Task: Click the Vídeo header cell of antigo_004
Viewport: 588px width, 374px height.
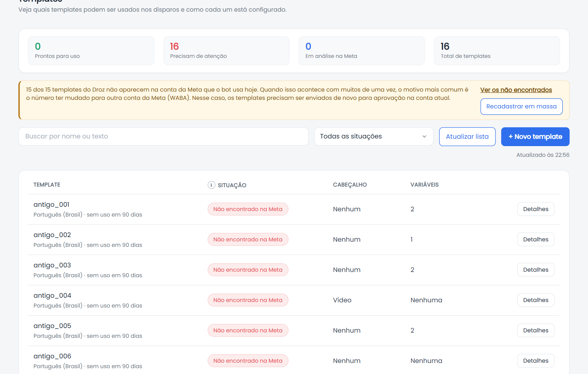Action: pyautogui.click(x=342, y=300)
